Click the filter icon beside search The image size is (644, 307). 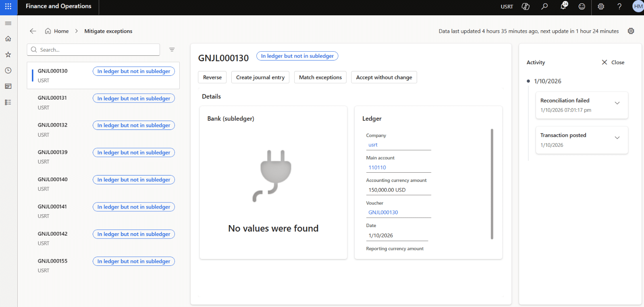pyautogui.click(x=172, y=50)
